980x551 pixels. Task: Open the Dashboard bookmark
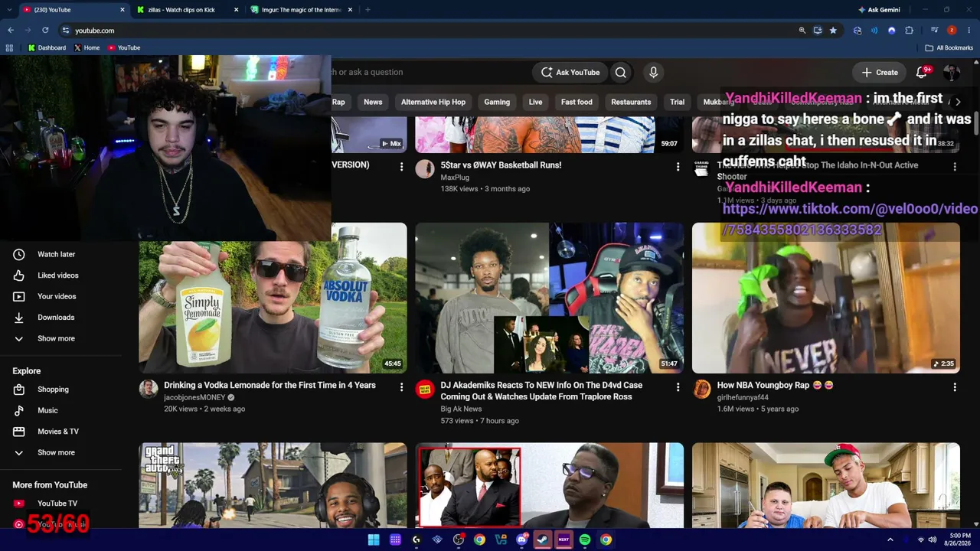[x=47, y=47]
